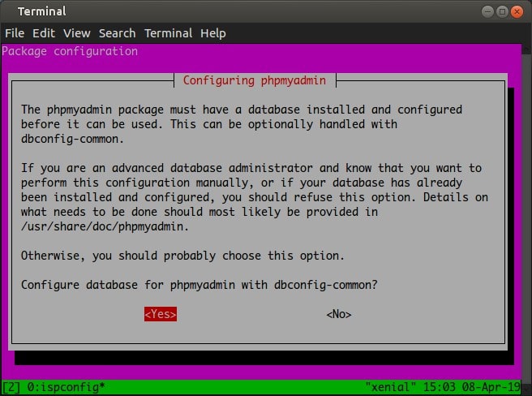Click the '/usr/share/doc/phpmyadmin.' path text
Image resolution: width=532 pixels, height=396 pixels.
click(x=105, y=226)
